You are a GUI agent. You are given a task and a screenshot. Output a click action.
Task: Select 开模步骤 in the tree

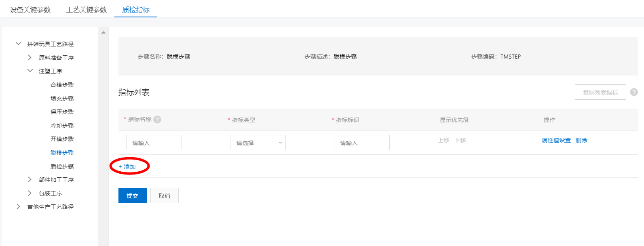coord(62,139)
